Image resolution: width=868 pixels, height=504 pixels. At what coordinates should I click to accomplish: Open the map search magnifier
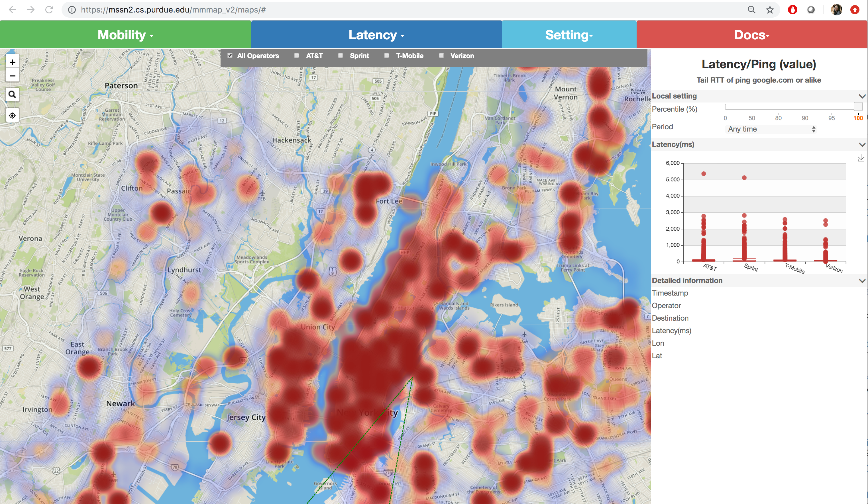[x=13, y=94]
